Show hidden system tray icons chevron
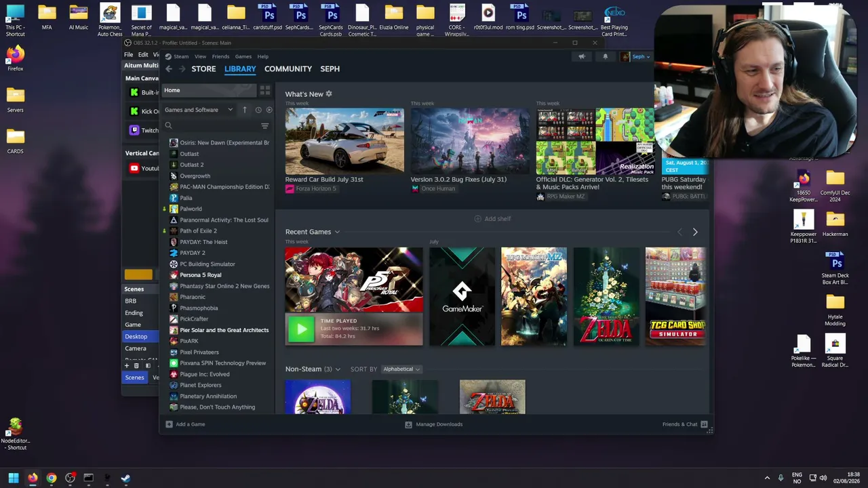 tap(767, 478)
